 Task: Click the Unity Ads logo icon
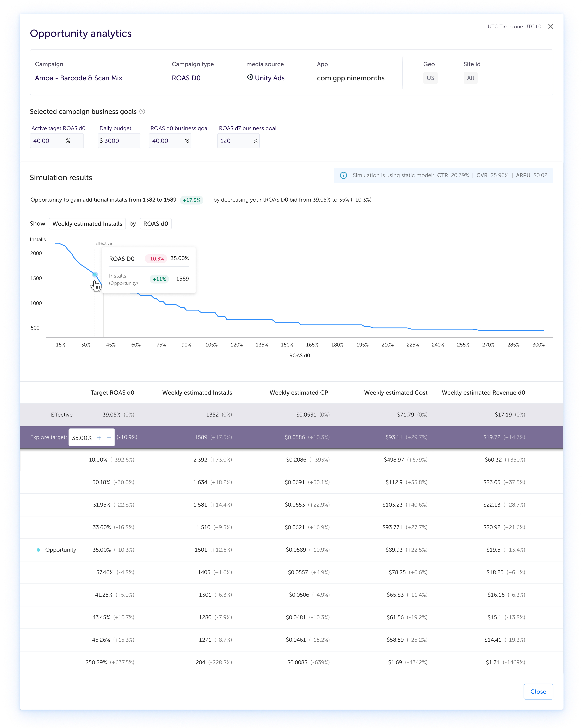(250, 77)
